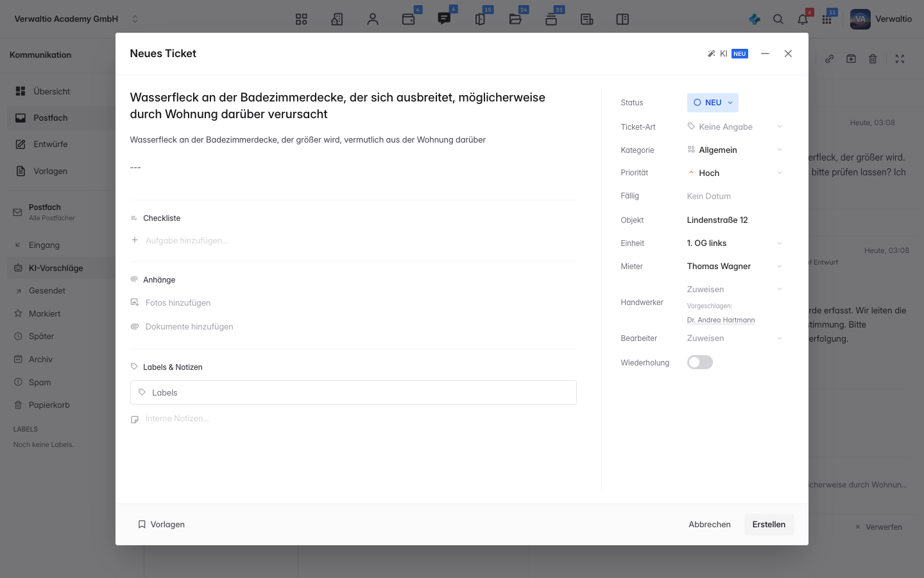Open the Einheit 1. OG links dropdown
Image resolution: width=924 pixels, height=578 pixels.
[x=735, y=243]
